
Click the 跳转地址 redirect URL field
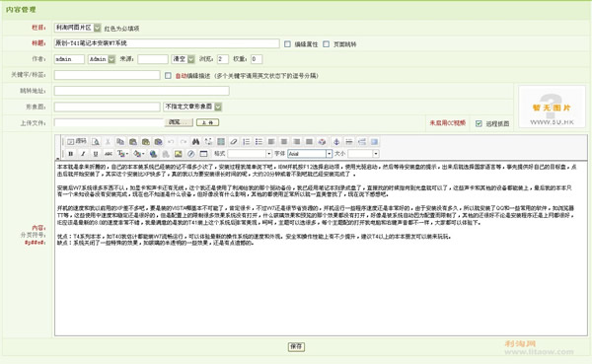[141, 91]
